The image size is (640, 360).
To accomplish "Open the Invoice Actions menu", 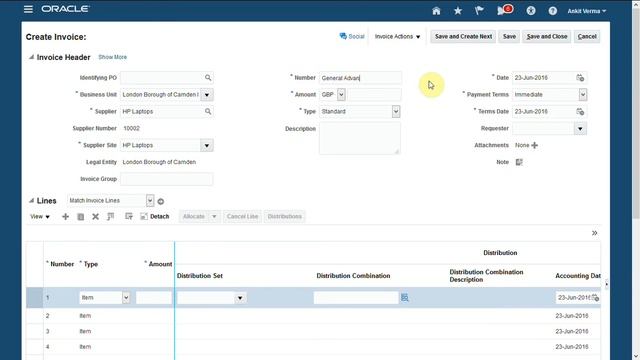I will click(x=397, y=36).
